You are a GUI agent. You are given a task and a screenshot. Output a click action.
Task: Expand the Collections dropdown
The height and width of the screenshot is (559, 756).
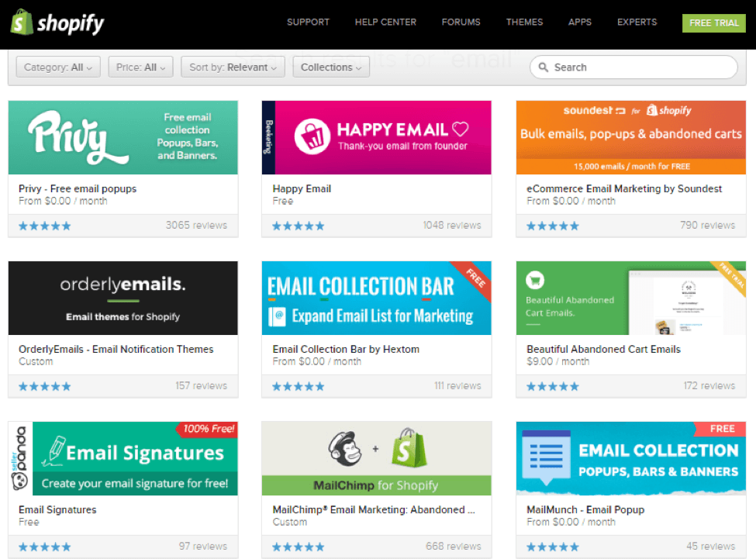tap(330, 67)
